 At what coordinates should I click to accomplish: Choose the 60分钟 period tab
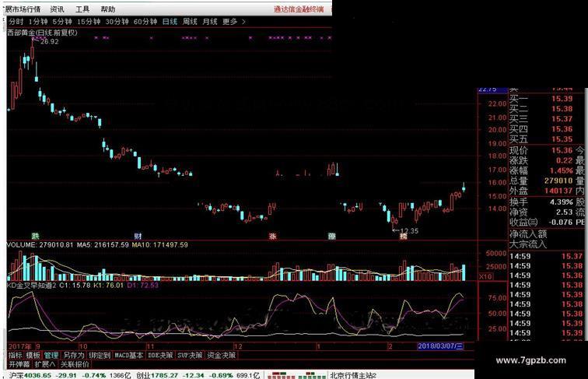(x=145, y=22)
